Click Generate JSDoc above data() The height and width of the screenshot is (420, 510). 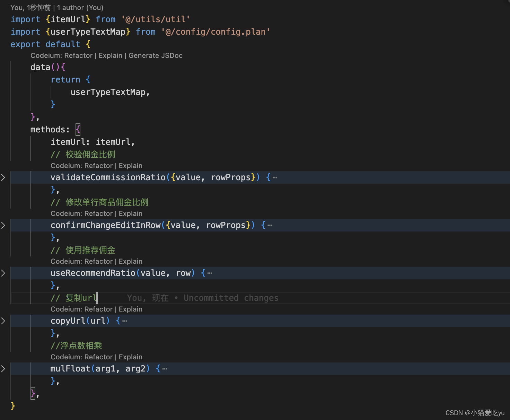(156, 55)
